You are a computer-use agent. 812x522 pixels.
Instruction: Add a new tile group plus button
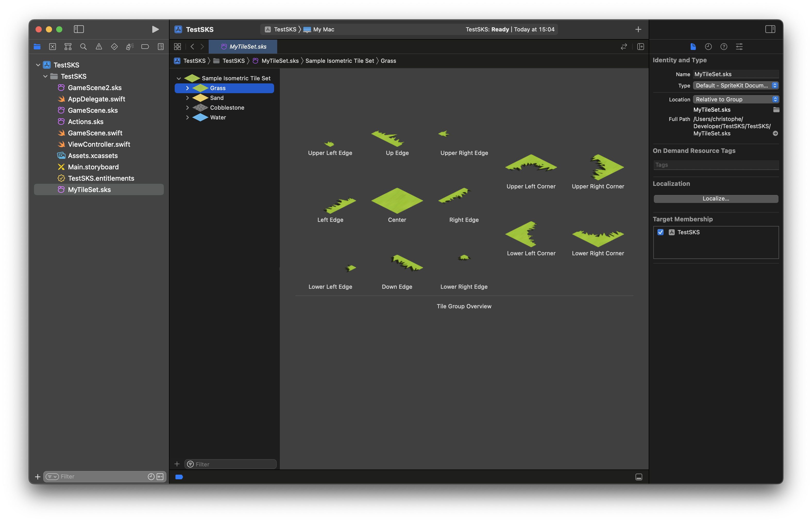177,464
